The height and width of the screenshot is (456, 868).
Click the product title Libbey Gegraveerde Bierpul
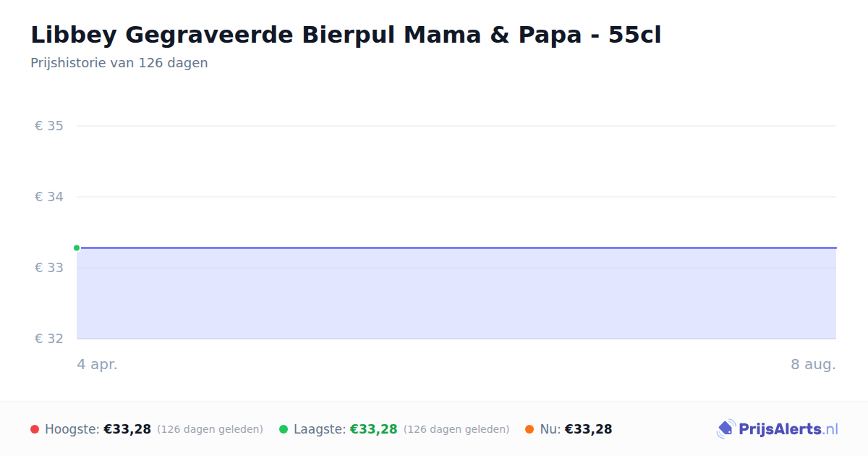coord(346,35)
